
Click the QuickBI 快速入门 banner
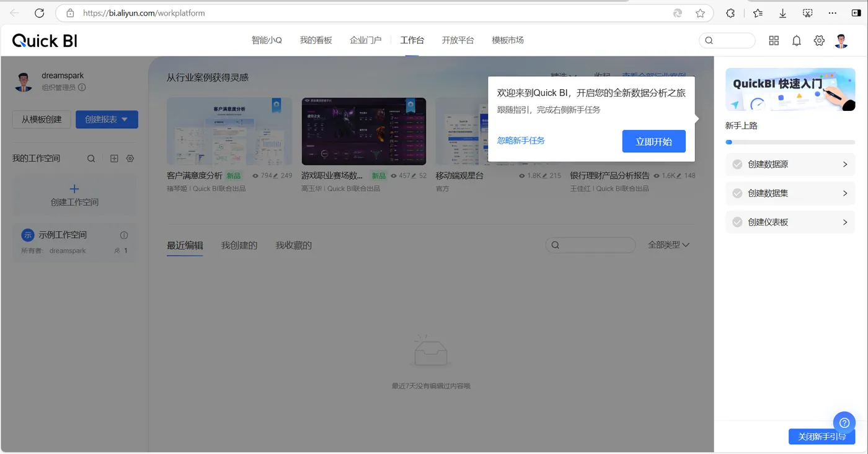790,89
